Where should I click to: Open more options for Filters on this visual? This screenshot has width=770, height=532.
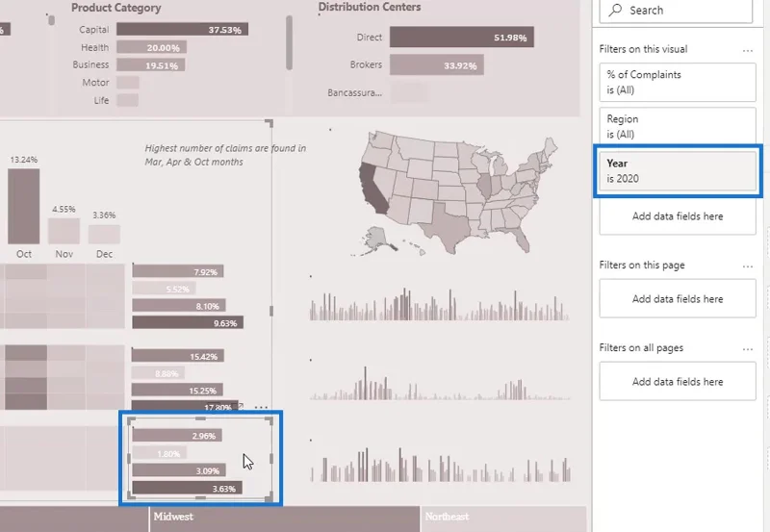click(x=748, y=50)
